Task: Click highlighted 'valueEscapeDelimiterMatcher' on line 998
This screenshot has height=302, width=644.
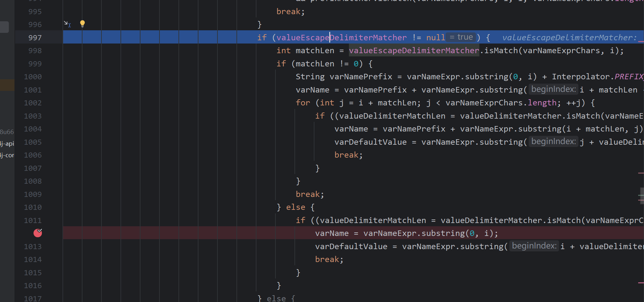Action: point(414,51)
